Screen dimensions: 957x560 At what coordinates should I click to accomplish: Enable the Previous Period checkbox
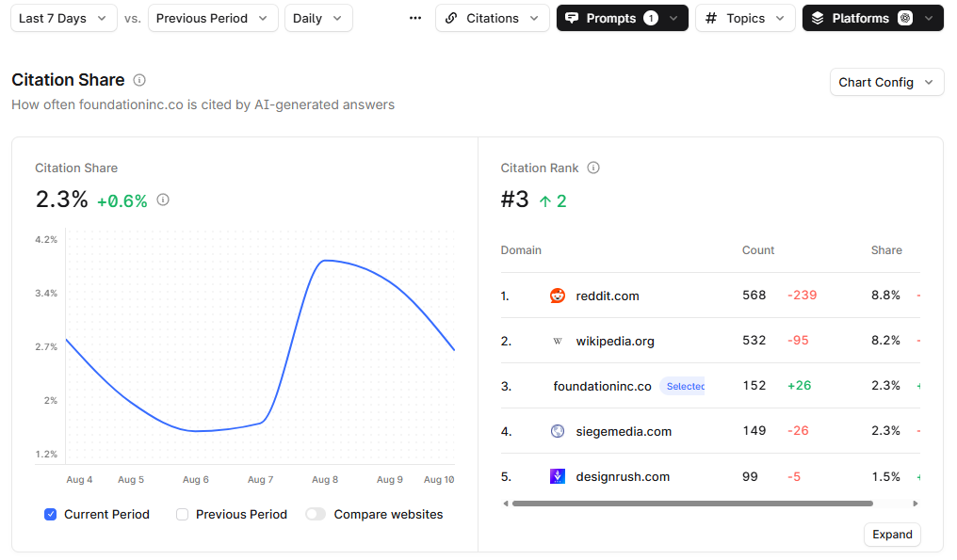[x=183, y=514]
